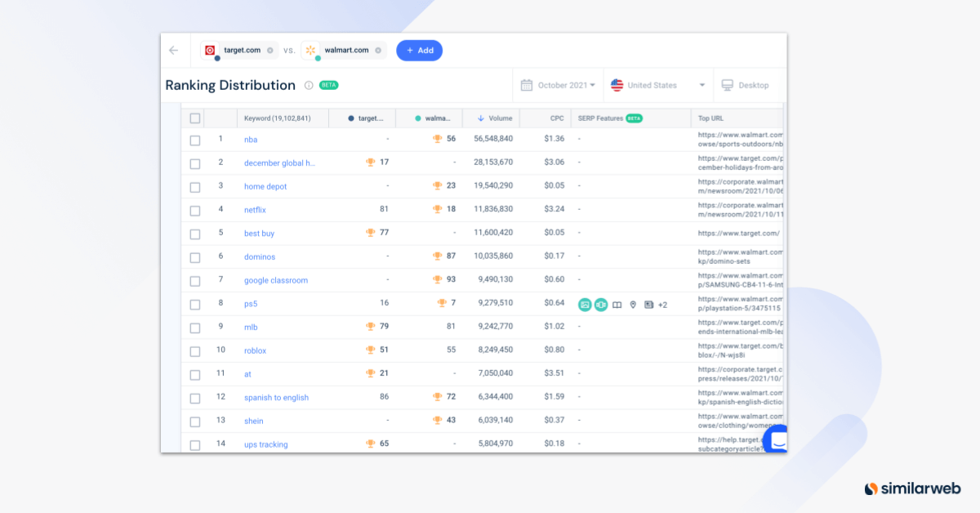Image resolution: width=980 pixels, height=513 pixels.
Task: Click the info icon beside Ranking Distribution
Action: [309, 85]
